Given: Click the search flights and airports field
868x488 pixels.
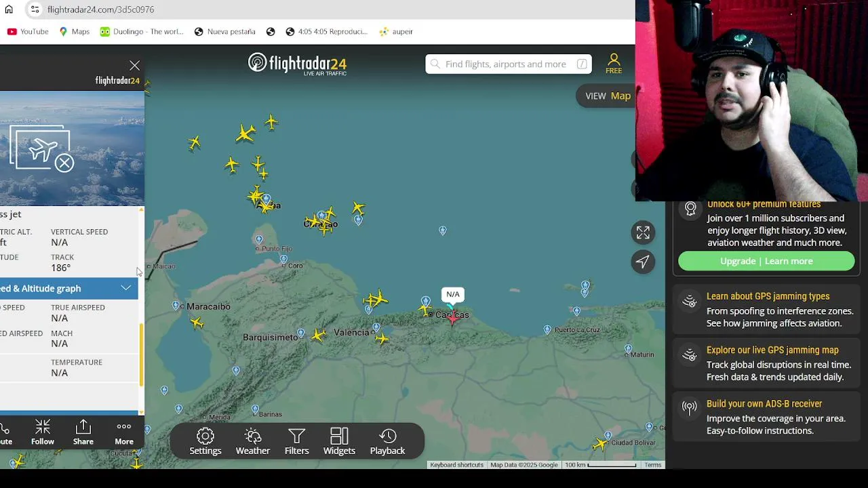Looking at the screenshot, I should coord(509,64).
